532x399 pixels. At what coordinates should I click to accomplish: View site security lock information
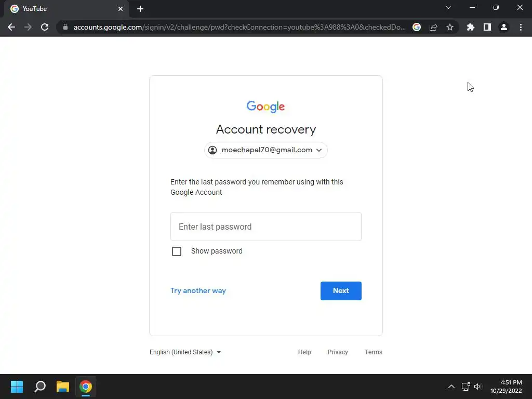(x=65, y=27)
